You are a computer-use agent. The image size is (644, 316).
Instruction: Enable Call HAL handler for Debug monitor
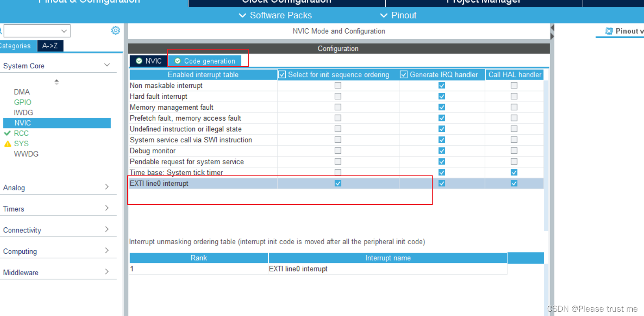514,151
